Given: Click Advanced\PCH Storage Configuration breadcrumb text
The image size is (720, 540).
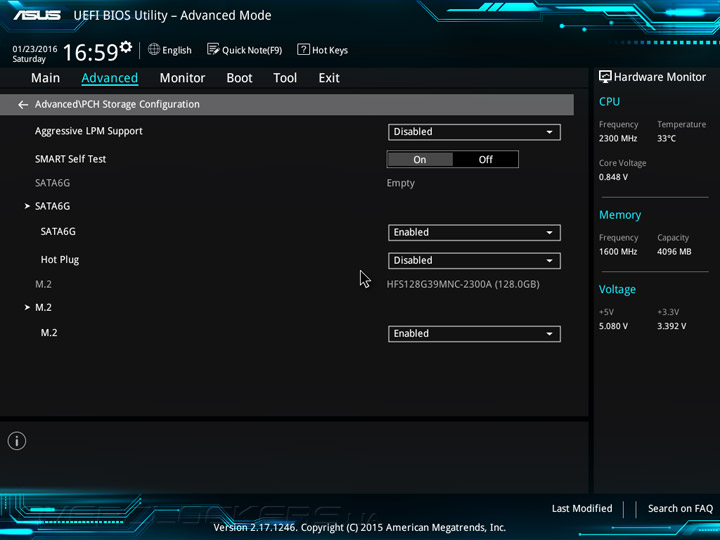Looking at the screenshot, I should pyautogui.click(x=117, y=104).
